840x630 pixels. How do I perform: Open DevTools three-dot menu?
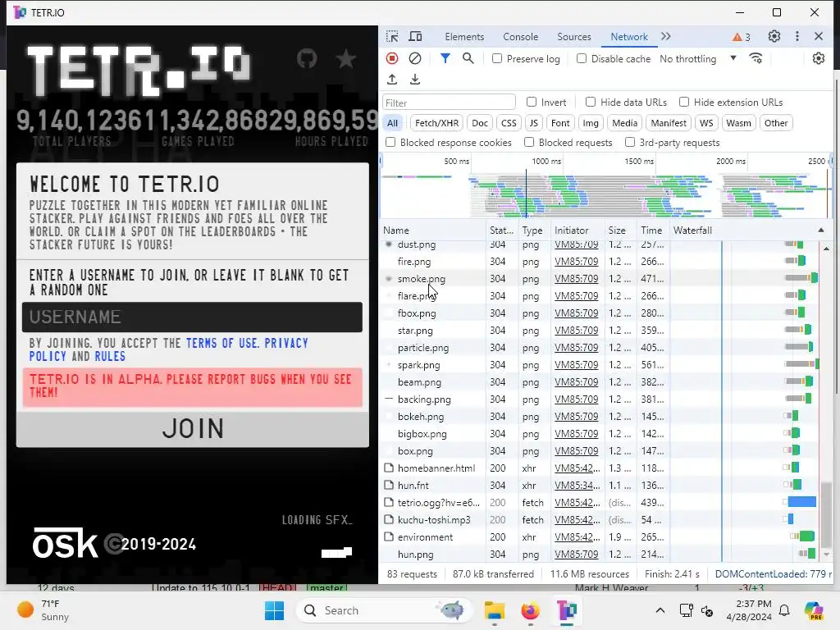pyautogui.click(x=797, y=36)
